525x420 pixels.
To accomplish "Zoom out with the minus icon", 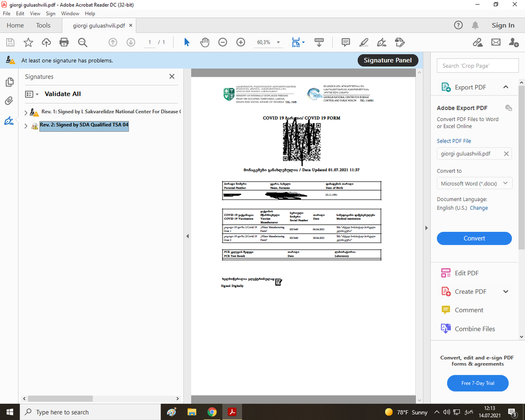I will 223,42.
